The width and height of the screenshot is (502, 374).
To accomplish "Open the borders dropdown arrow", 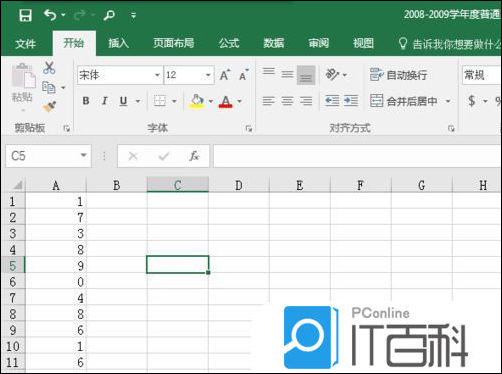I will [x=174, y=101].
